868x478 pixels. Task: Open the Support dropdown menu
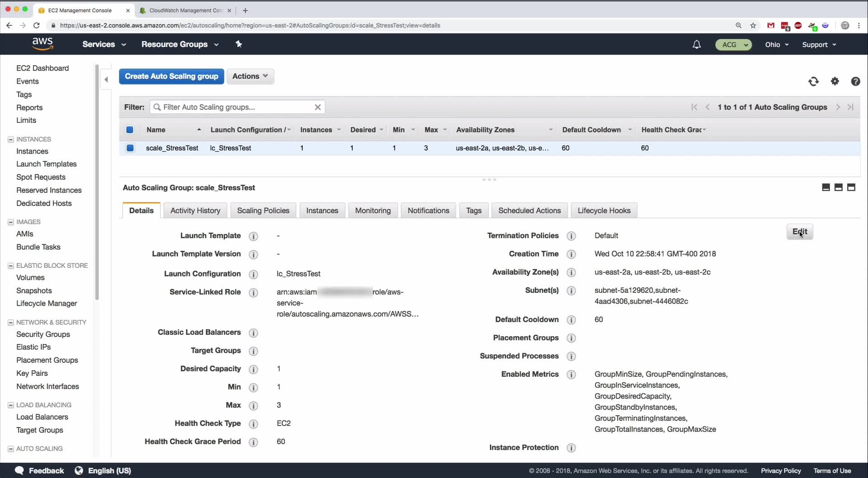click(x=819, y=45)
